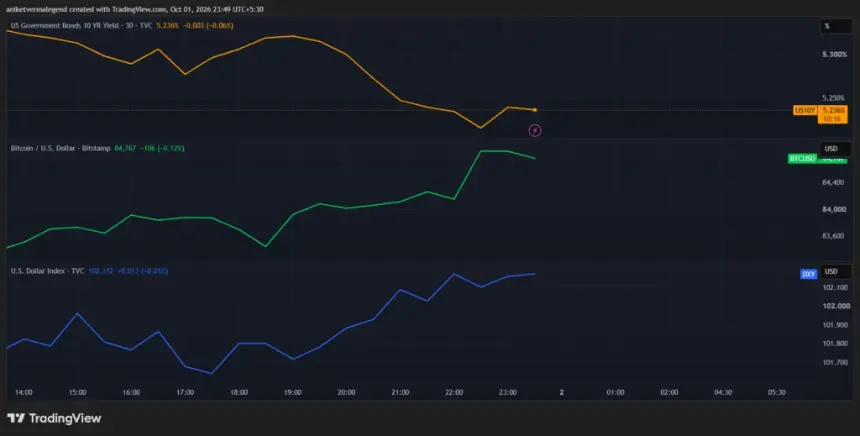Click the 17:00 mark on time axis
860x436 pixels.
[185, 393]
